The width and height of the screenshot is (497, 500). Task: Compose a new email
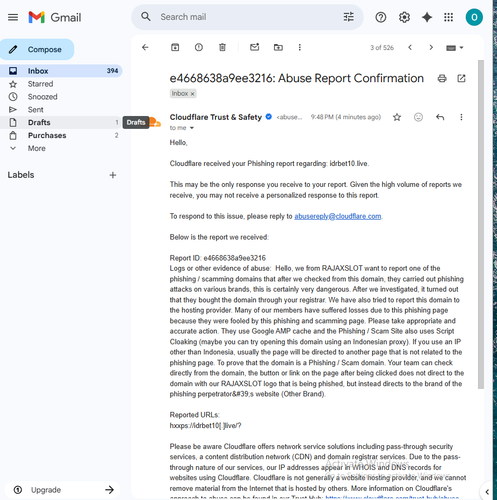point(37,49)
